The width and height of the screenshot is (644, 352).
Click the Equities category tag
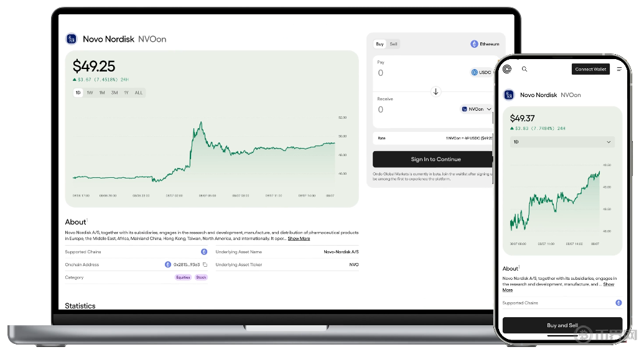[x=183, y=277]
